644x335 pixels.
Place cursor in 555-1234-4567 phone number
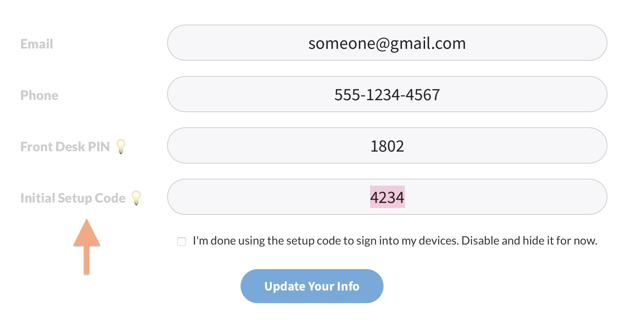[387, 95]
